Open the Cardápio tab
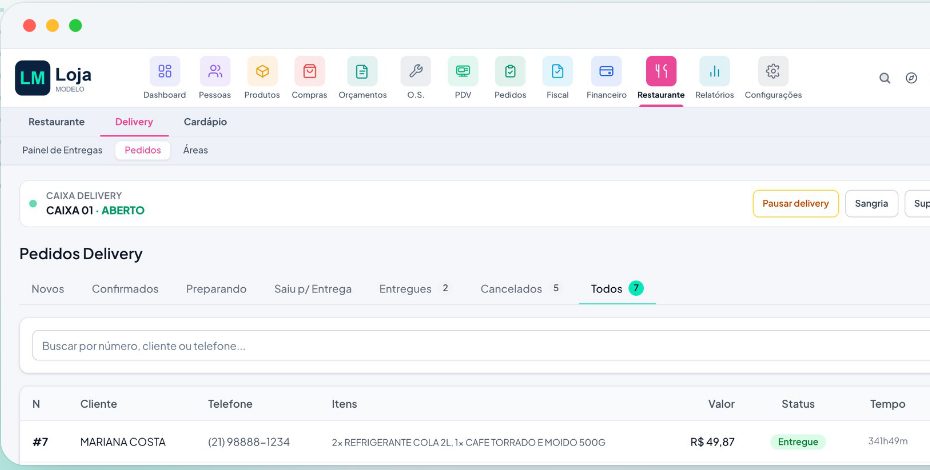Screen dimensions: 930x470 coord(205,122)
